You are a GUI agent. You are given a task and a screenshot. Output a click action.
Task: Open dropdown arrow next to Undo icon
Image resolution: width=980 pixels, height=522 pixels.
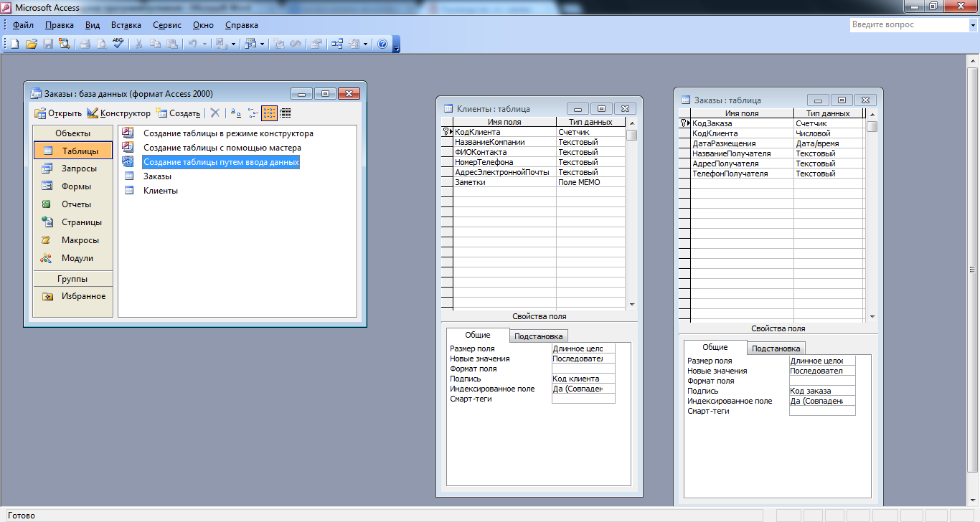204,44
